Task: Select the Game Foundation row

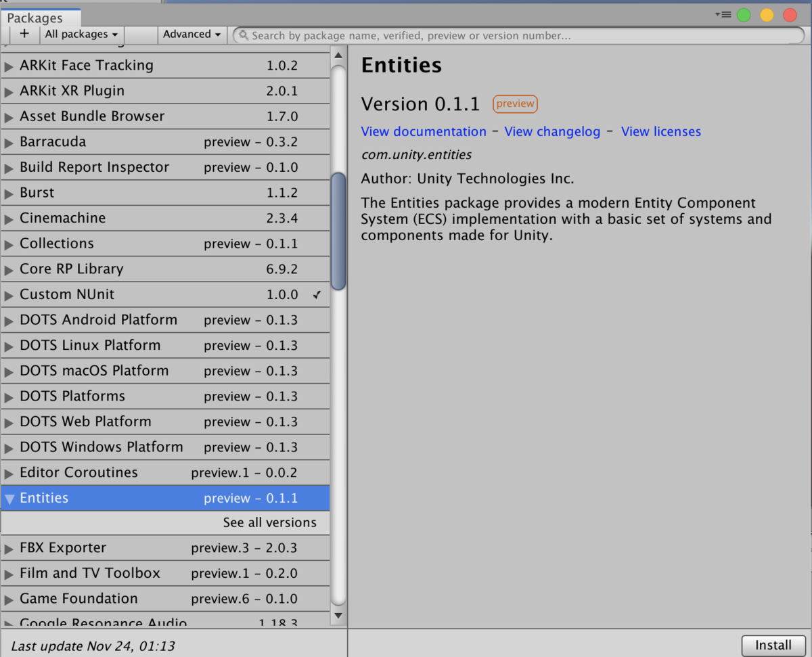Action: (165, 599)
